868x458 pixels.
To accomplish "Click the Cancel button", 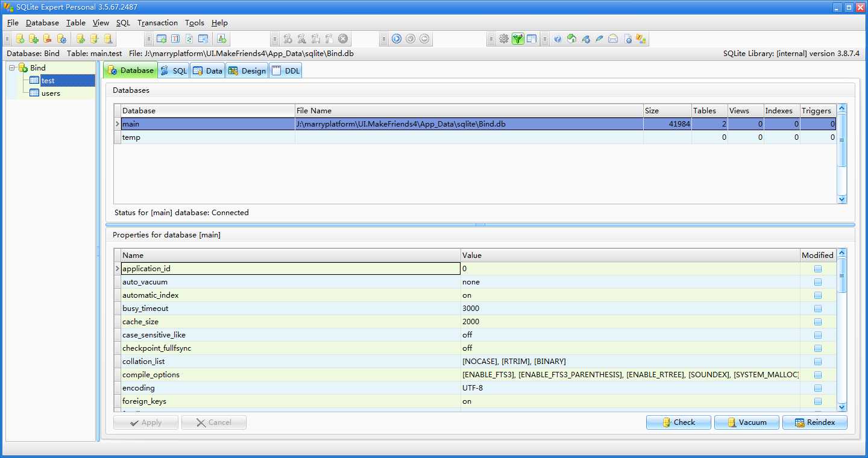I will point(214,422).
